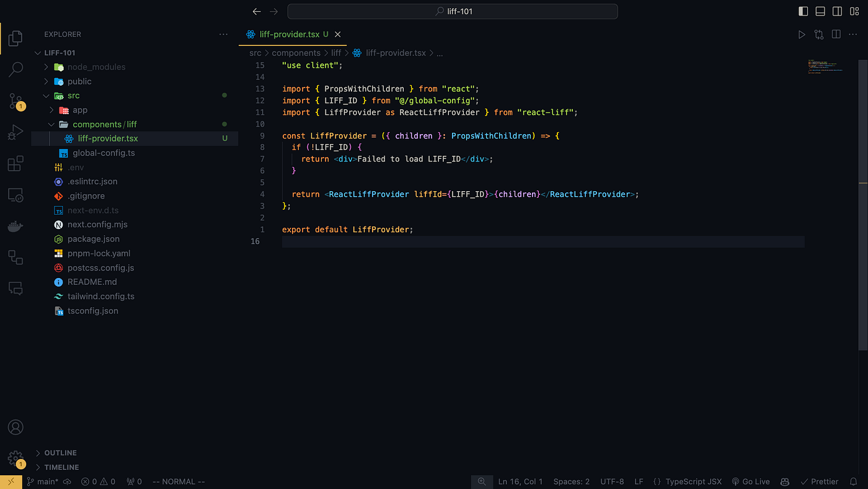Click the Copilot status bar icon
Image resolution: width=868 pixels, height=489 pixels.
pyautogui.click(x=784, y=482)
